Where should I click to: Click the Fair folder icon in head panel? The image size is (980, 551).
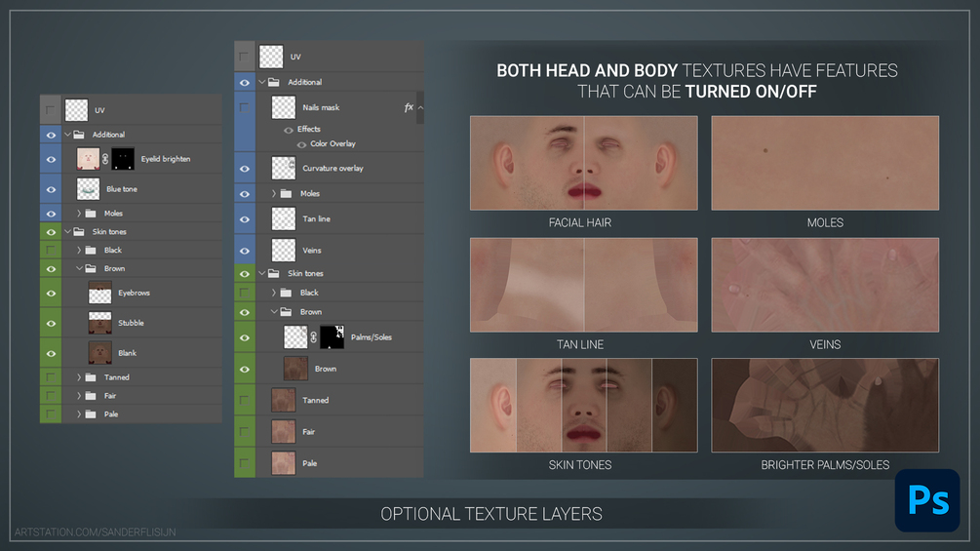point(91,395)
